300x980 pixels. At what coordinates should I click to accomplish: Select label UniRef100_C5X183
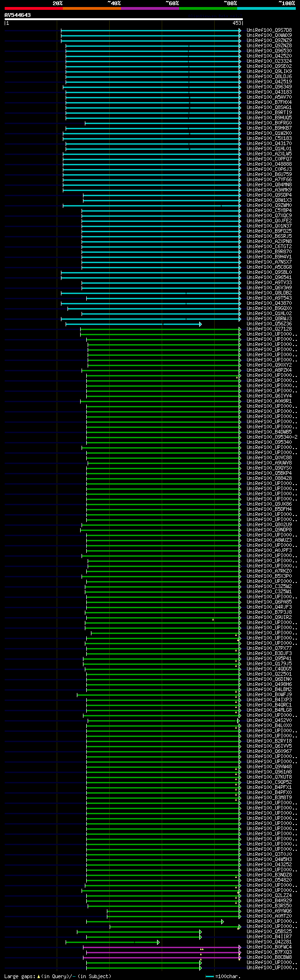[x=269, y=139]
